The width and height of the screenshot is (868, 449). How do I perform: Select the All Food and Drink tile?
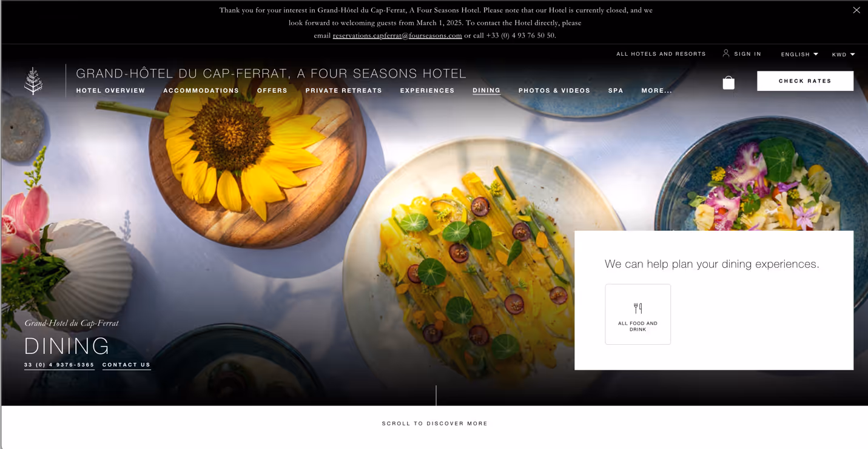click(x=638, y=314)
